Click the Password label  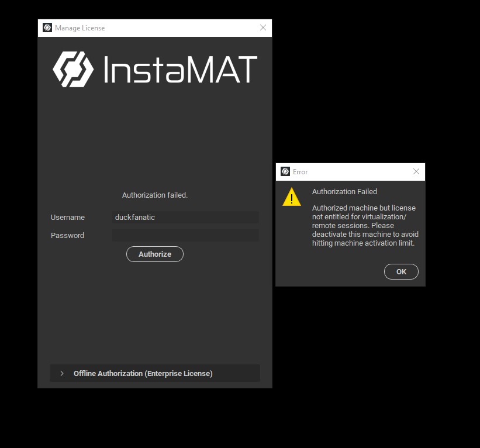point(67,236)
